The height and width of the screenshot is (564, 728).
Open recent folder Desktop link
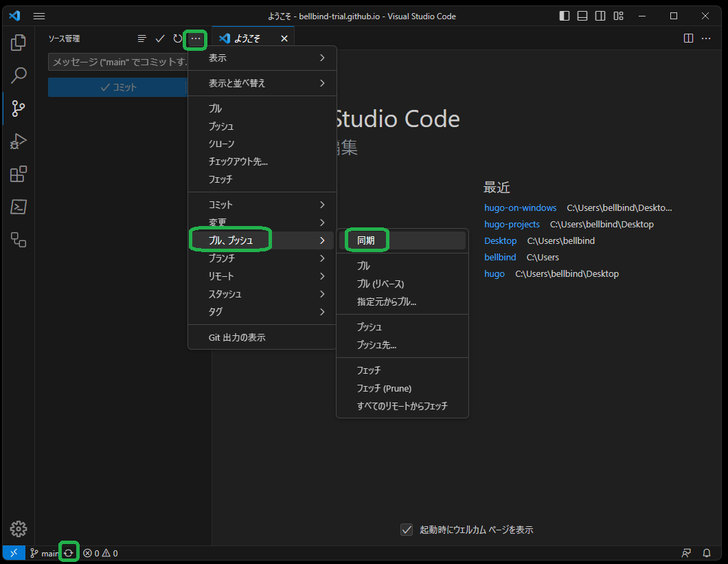[x=500, y=240]
